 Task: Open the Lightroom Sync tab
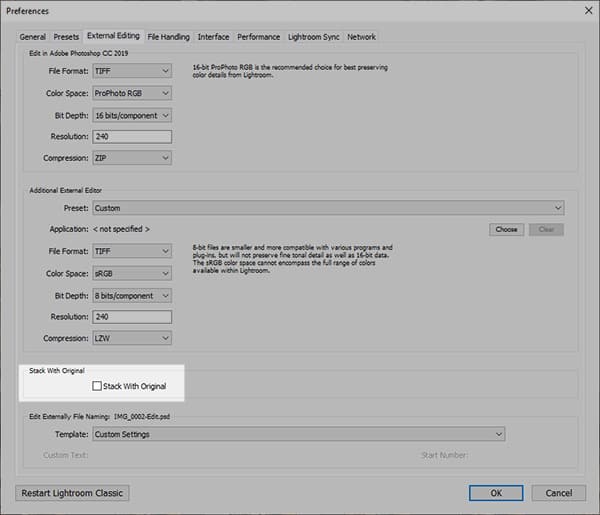313,37
